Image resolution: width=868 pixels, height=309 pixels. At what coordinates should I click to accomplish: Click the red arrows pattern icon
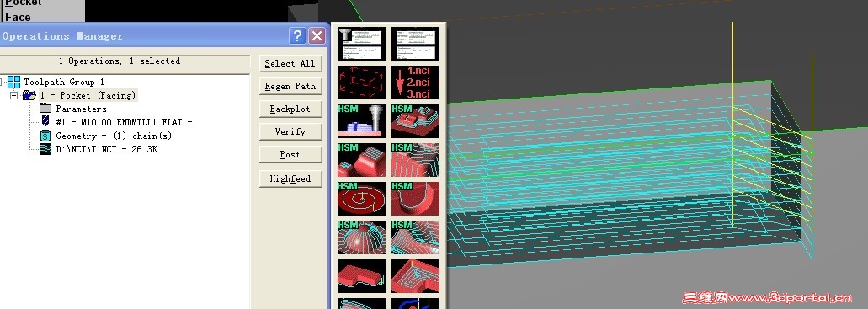click(x=361, y=83)
